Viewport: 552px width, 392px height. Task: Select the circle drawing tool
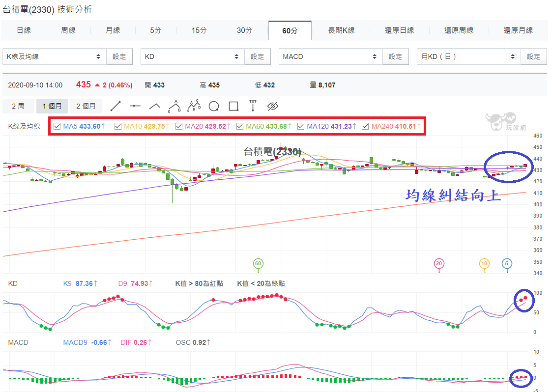[214, 106]
